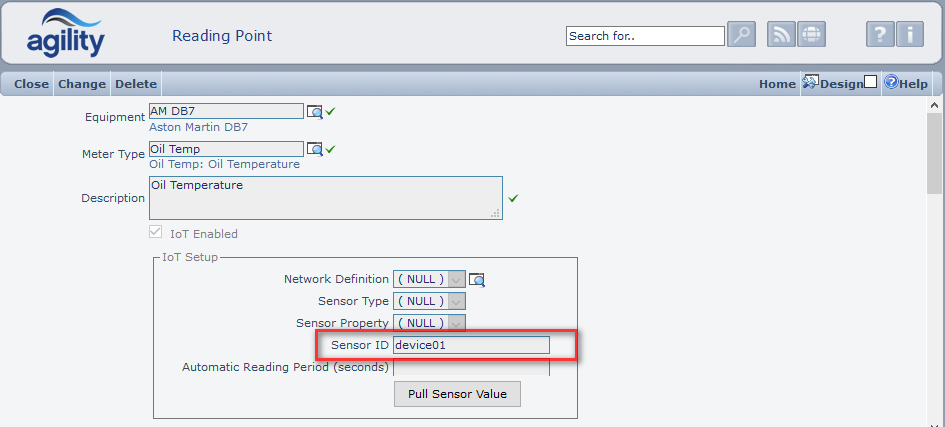Open the question mark help icon

(879, 35)
